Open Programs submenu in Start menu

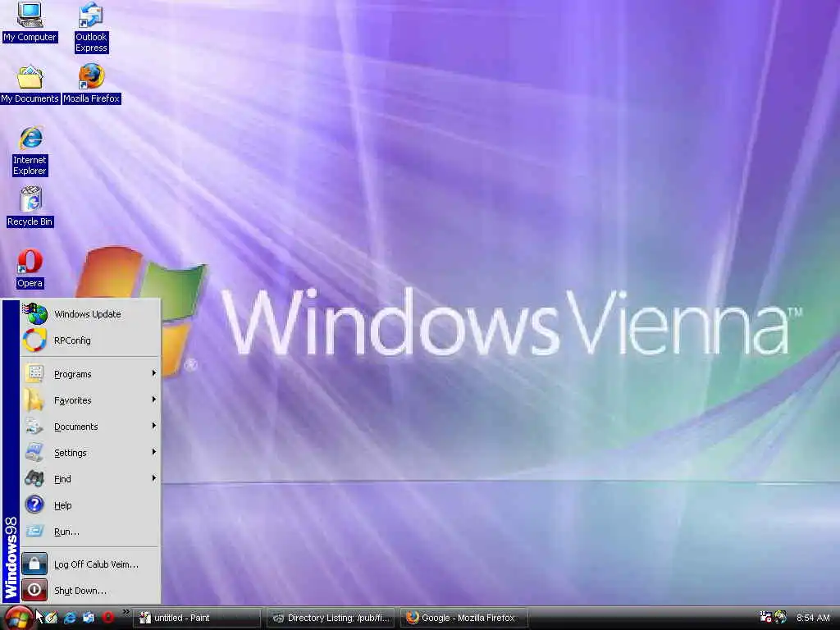90,374
